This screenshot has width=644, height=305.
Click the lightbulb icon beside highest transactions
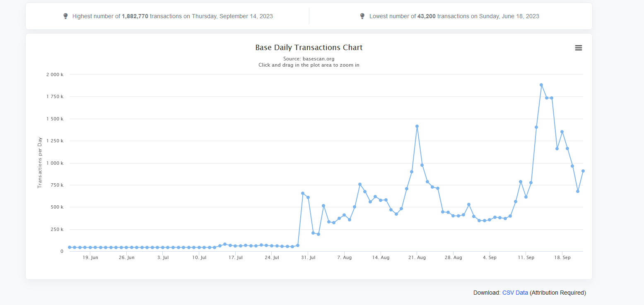point(65,16)
